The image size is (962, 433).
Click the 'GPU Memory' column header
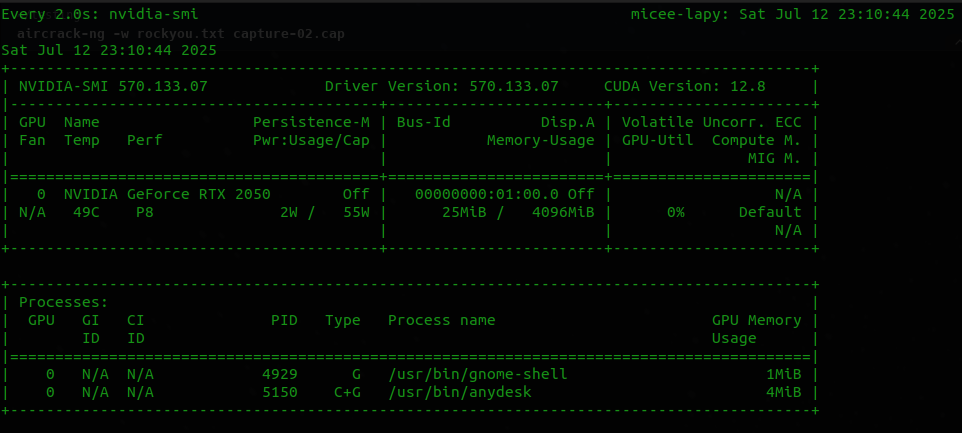tap(756, 320)
